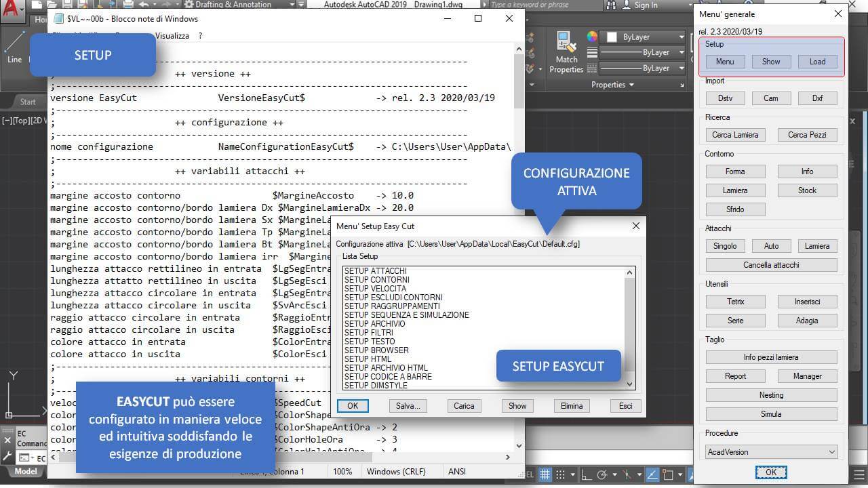Click the Manager button
Image resolution: width=868 pixels, height=488 pixels.
pos(807,376)
